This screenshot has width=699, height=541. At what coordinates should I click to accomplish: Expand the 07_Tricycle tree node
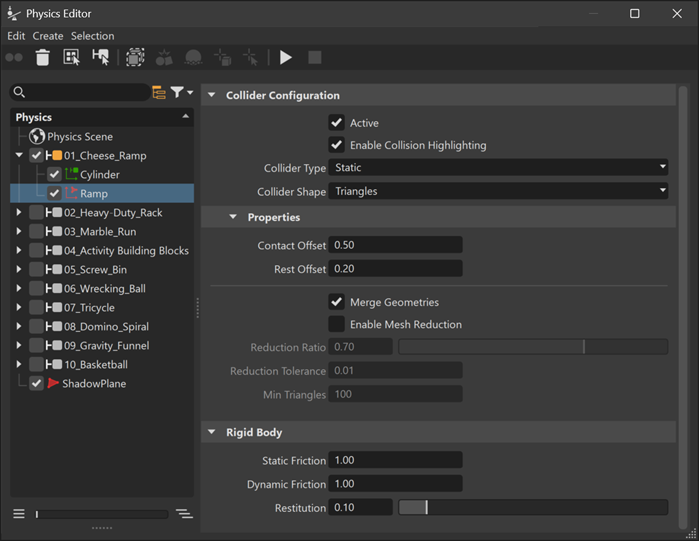pos(19,307)
